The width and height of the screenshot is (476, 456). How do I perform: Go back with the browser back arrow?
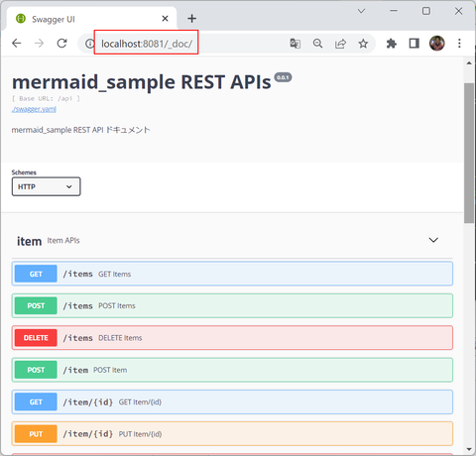[17, 44]
